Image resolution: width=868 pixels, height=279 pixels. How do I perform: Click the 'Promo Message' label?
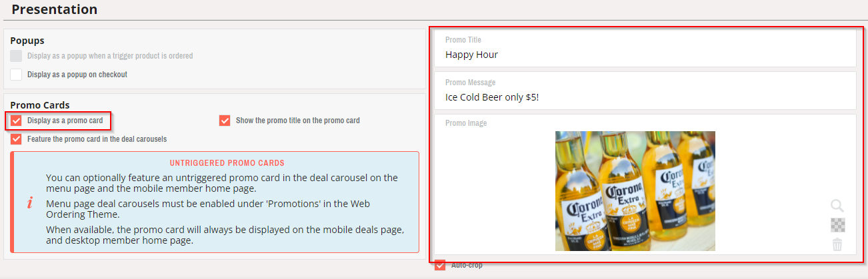[x=470, y=83]
